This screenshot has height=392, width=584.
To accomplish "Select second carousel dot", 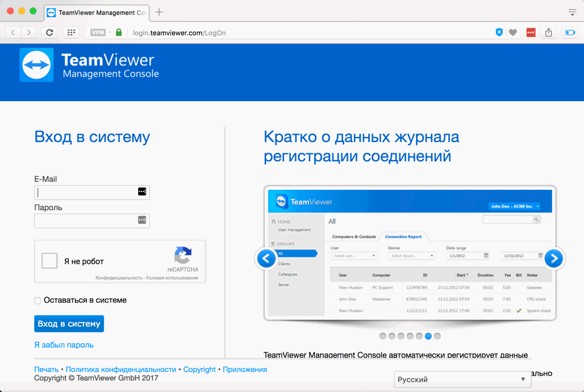I will pyautogui.click(x=392, y=336).
